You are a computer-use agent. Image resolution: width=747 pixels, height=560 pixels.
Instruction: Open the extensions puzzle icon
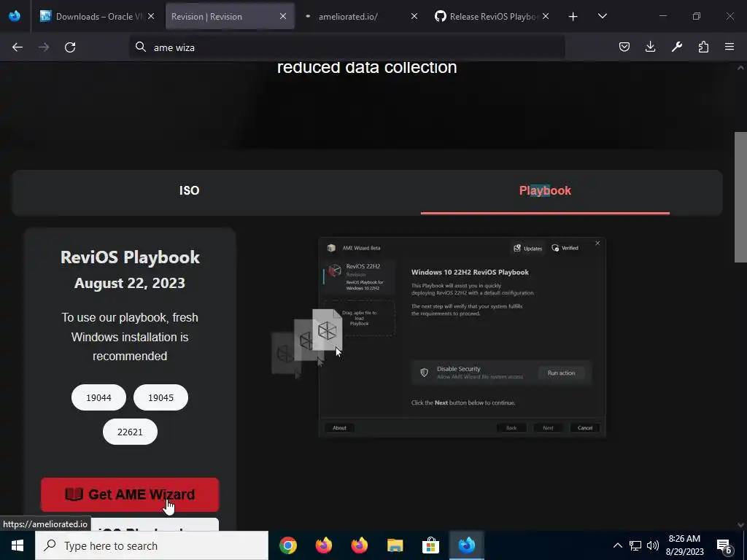(703, 47)
